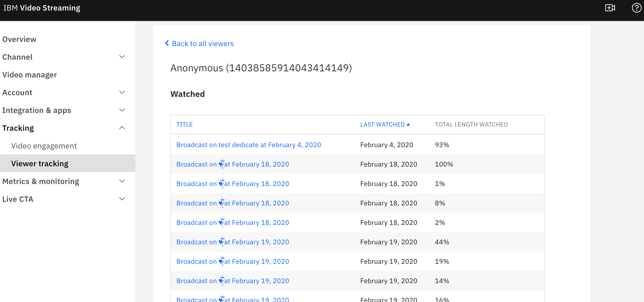The image size is (644, 302).
Task: Click the Watched section heading
Action: (x=187, y=94)
